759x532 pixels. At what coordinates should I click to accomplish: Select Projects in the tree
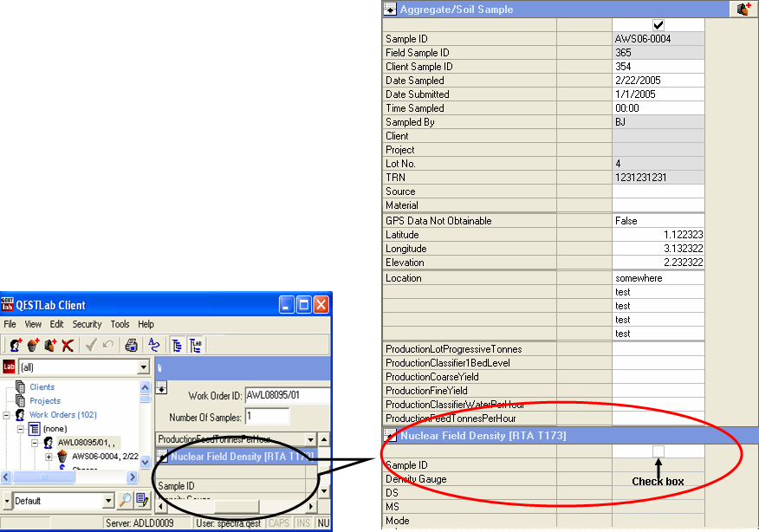pyautogui.click(x=45, y=401)
